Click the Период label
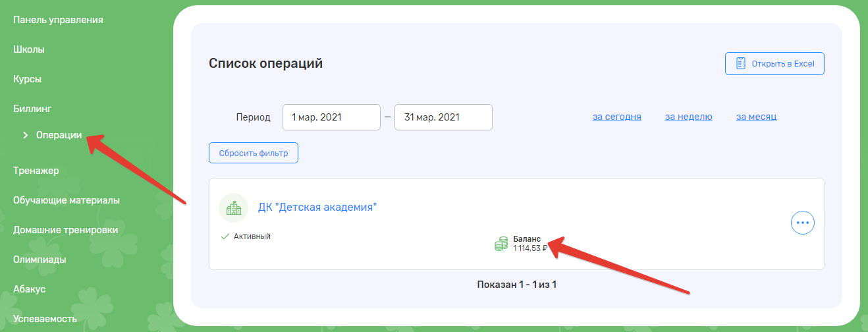The height and width of the screenshot is (332, 868). pyautogui.click(x=253, y=117)
